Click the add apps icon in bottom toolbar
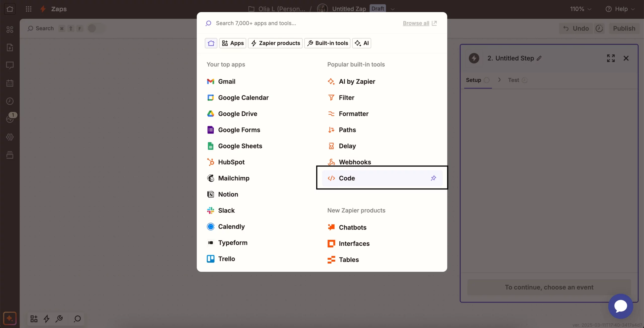Viewport: 644px width, 328px height. tap(34, 319)
